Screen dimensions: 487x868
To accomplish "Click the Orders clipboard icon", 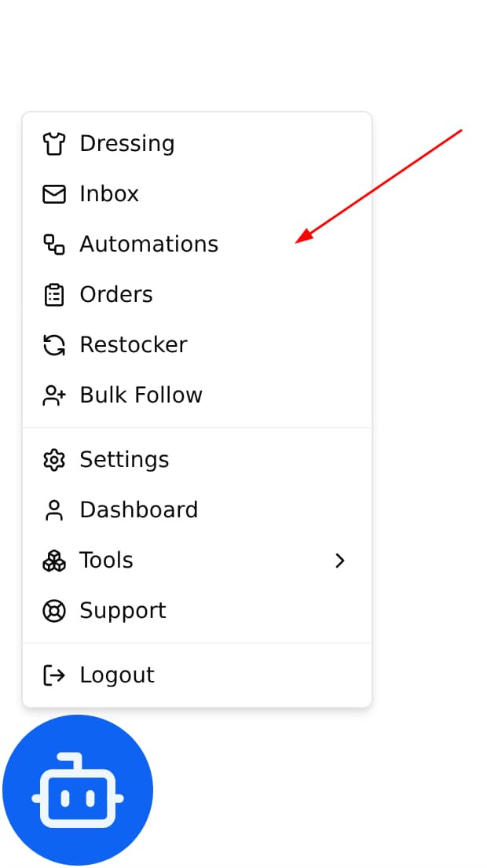I will pyautogui.click(x=53, y=295).
